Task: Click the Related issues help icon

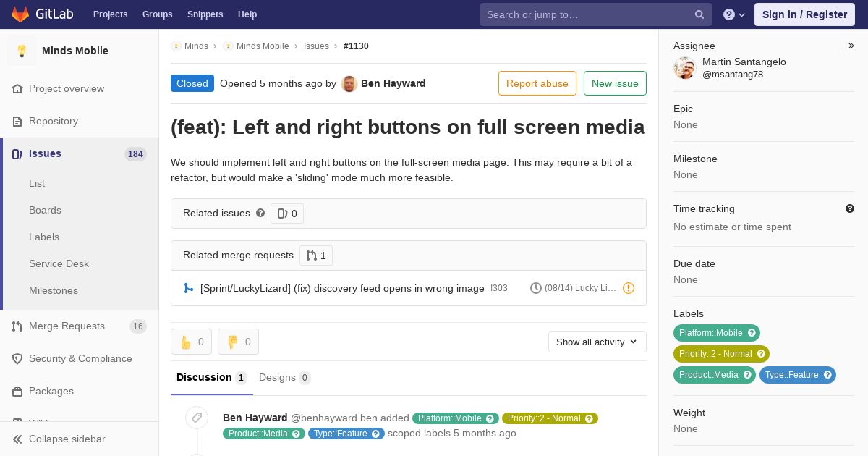Action: 260,213
